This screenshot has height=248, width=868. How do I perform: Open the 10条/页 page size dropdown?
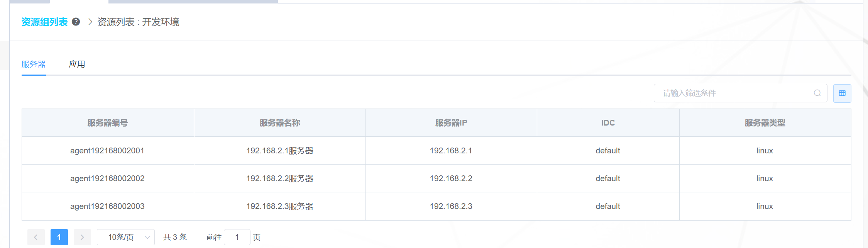(x=125, y=237)
